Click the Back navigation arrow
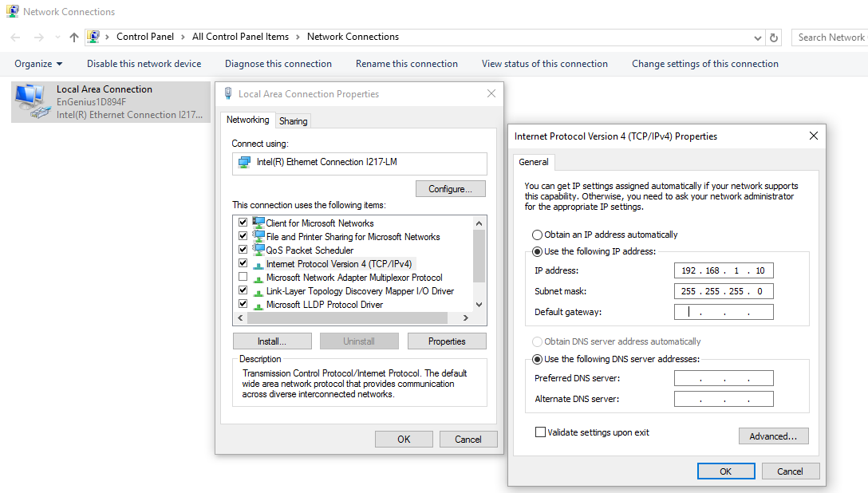This screenshot has width=868, height=493. pos(15,37)
